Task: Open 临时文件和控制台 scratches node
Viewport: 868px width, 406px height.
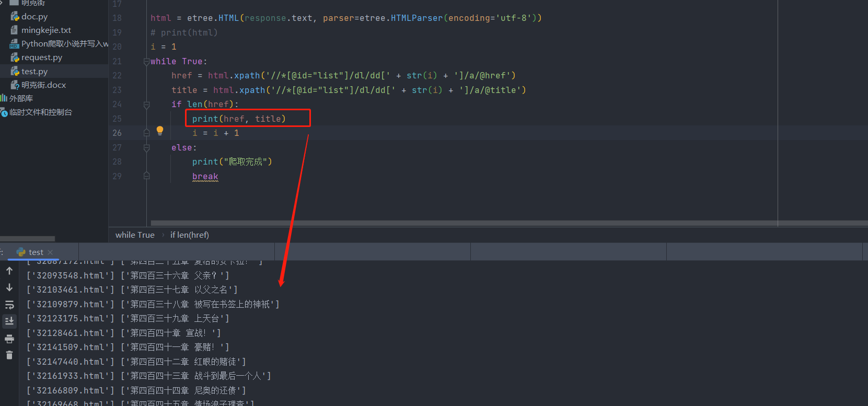Action: coord(36,112)
